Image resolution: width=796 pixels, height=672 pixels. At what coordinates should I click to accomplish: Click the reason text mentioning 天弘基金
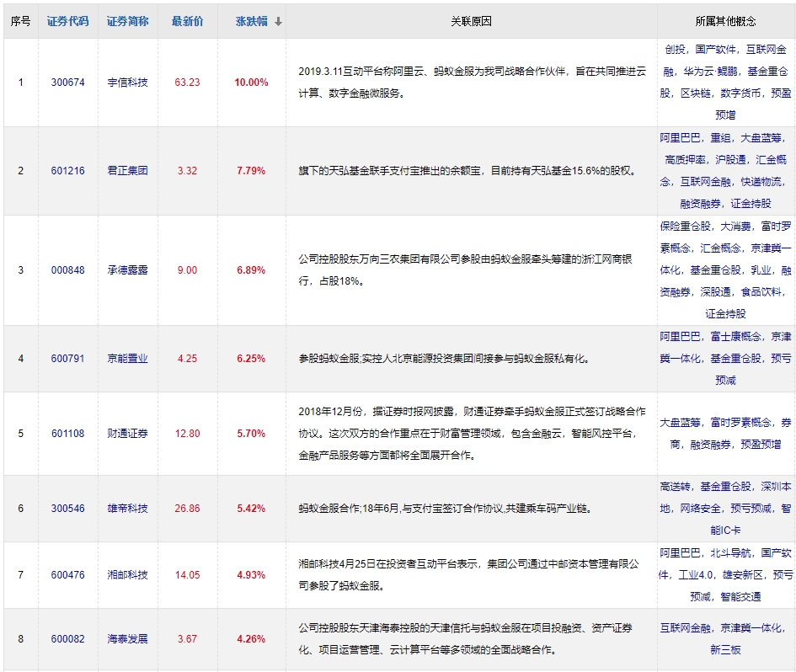click(467, 171)
